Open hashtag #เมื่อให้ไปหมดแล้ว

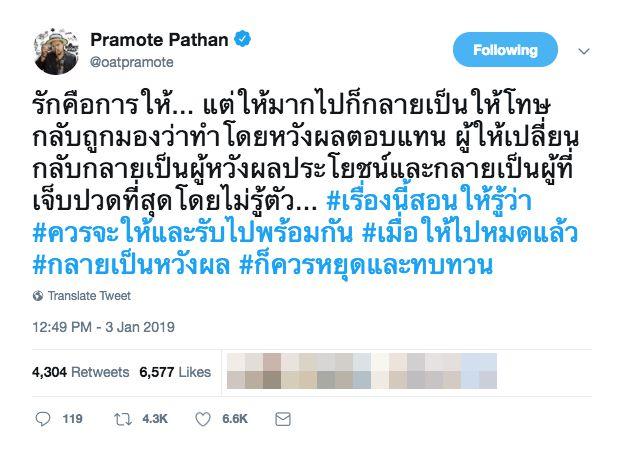(470, 233)
